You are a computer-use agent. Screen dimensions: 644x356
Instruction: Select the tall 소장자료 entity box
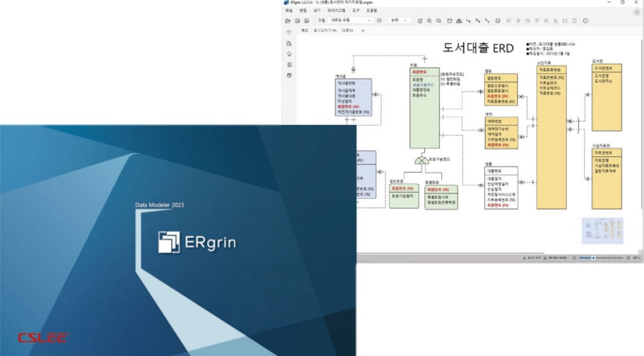(x=551, y=137)
